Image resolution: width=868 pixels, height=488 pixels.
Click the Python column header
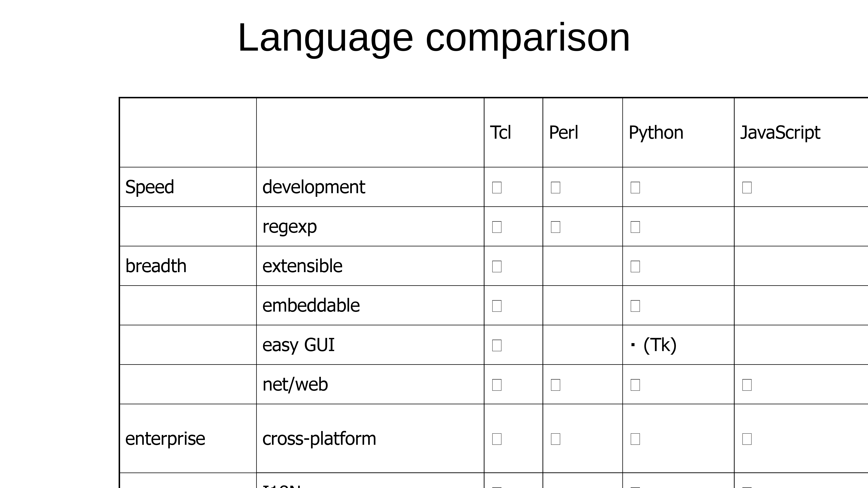[656, 132]
